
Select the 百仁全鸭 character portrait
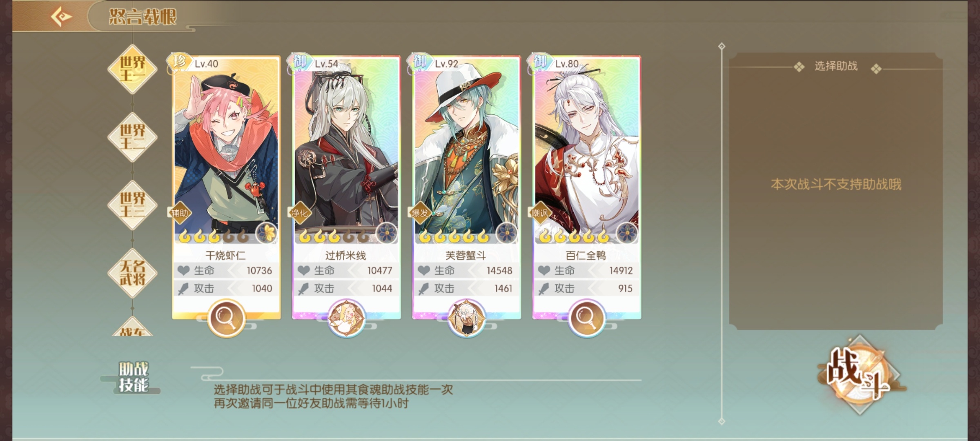586,151
